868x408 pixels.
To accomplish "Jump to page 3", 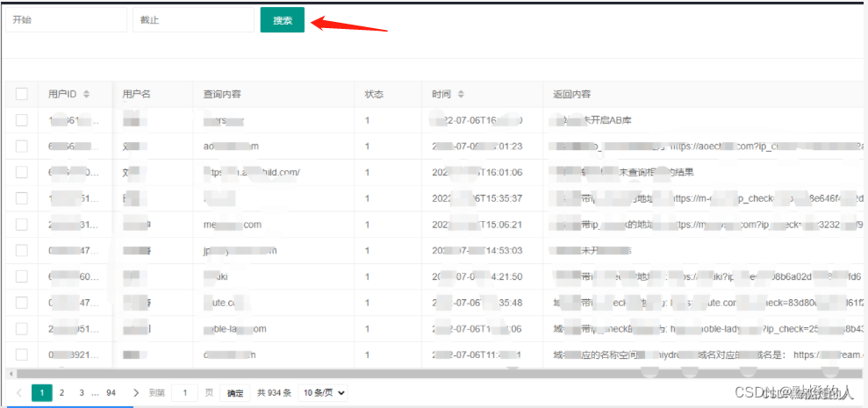I will coord(82,393).
